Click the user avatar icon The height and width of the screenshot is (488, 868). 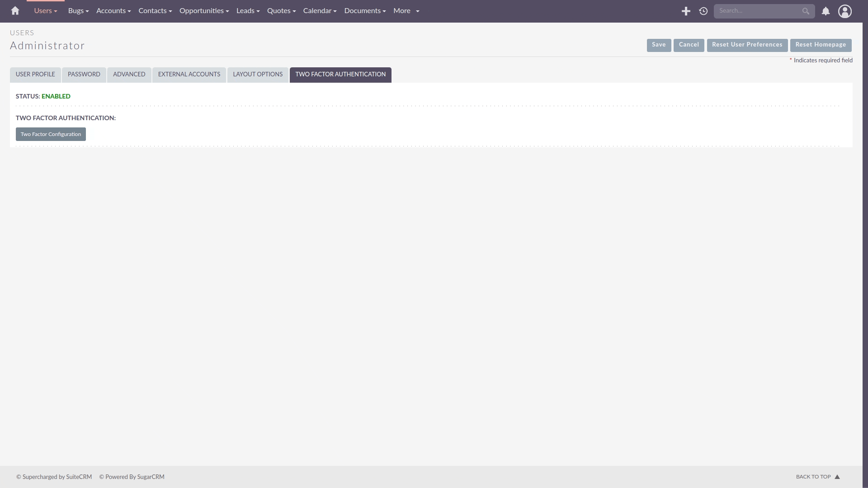point(845,11)
